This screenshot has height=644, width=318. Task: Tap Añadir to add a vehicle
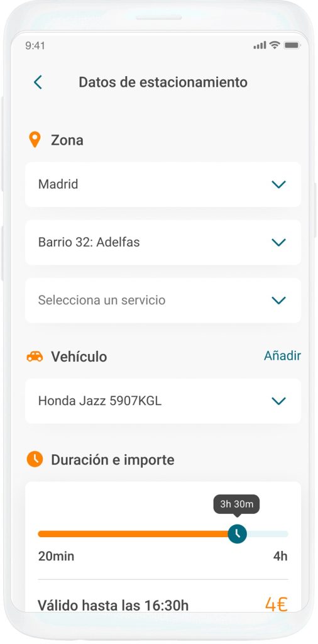(282, 356)
